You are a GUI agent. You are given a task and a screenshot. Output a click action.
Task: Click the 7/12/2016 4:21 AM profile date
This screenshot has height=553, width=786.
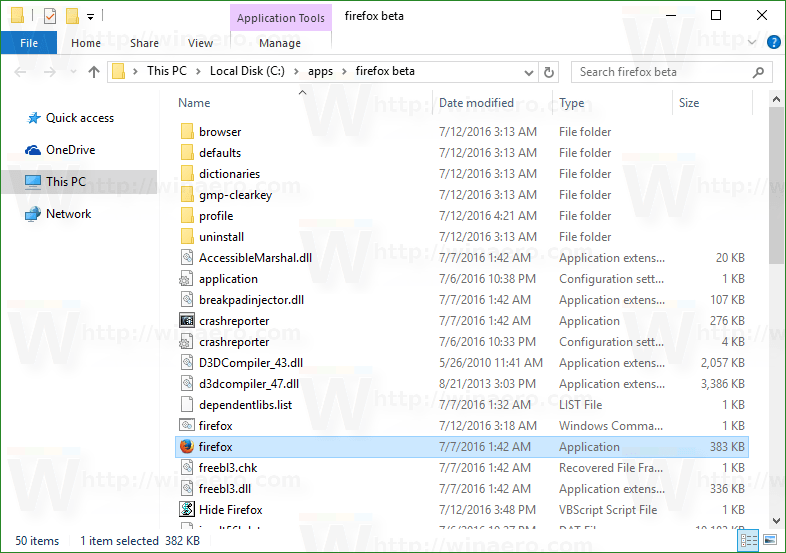click(x=488, y=216)
